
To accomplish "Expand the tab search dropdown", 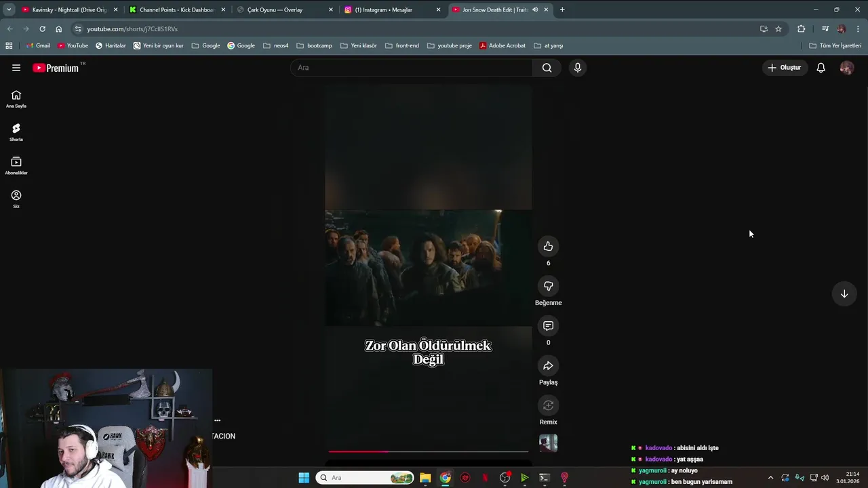I will point(9,9).
